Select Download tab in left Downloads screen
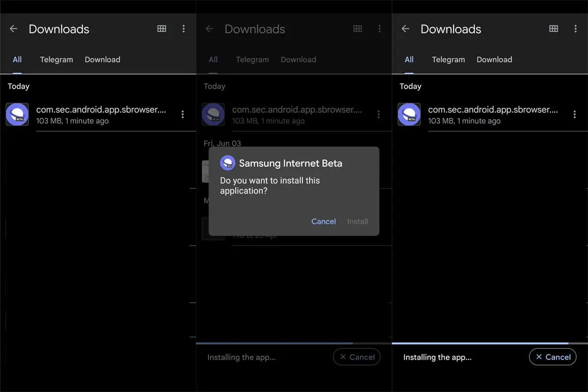Screen dimensions: 588x392 [x=102, y=60]
